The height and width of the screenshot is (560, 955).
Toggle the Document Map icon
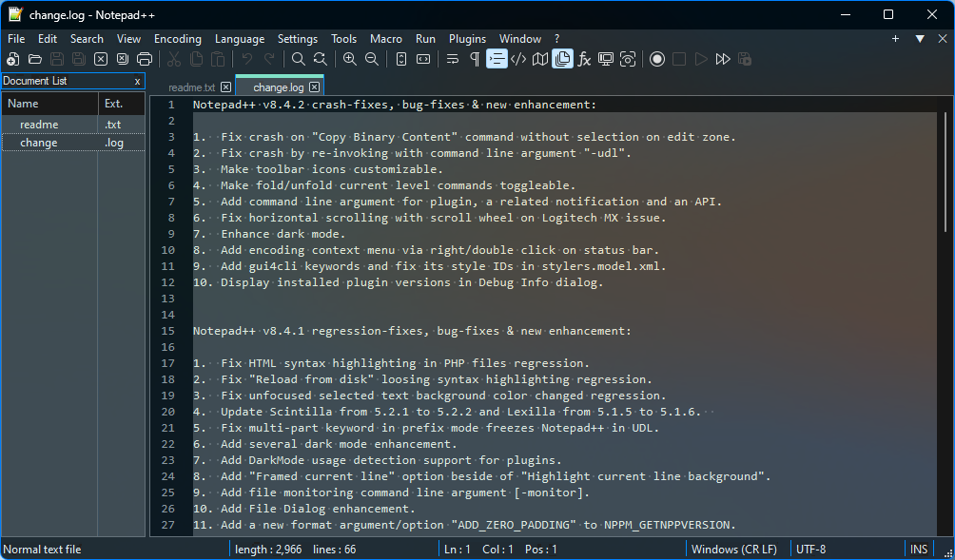540,59
